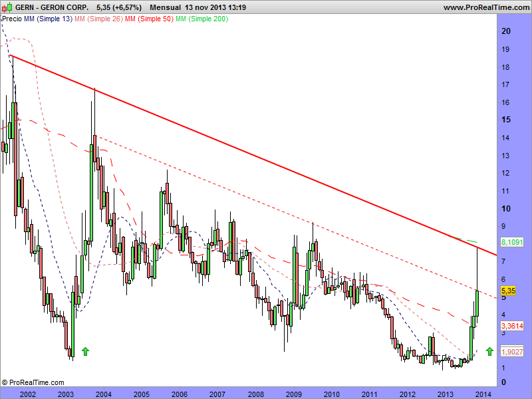Click the red 3,3614 moving average tag

point(512,326)
